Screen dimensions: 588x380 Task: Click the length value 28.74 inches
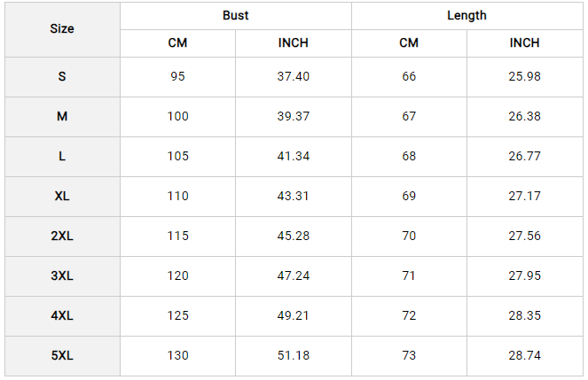click(524, 356)
